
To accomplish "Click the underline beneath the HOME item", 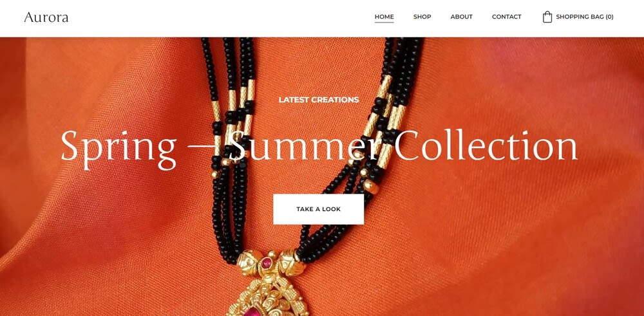I will click(384, 22).
